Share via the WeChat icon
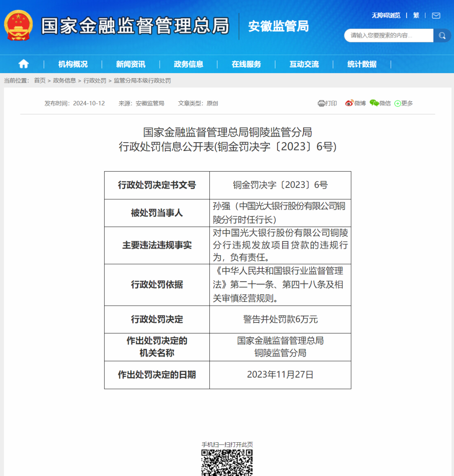This screenshot has width=454, height=476. point(374,103)
